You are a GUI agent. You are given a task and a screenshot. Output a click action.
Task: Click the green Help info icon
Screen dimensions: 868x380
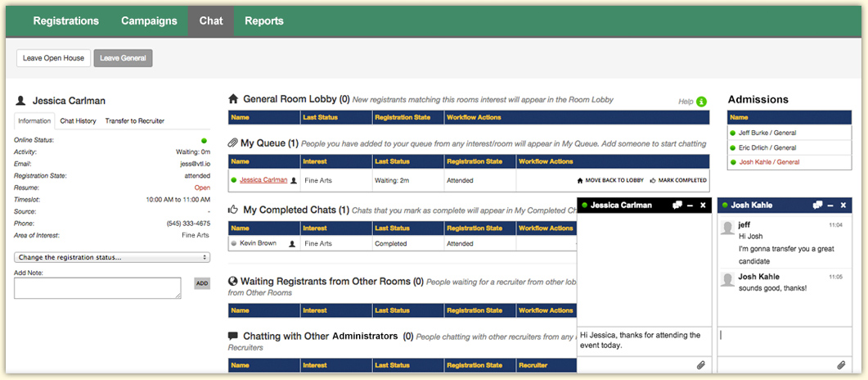701,102
